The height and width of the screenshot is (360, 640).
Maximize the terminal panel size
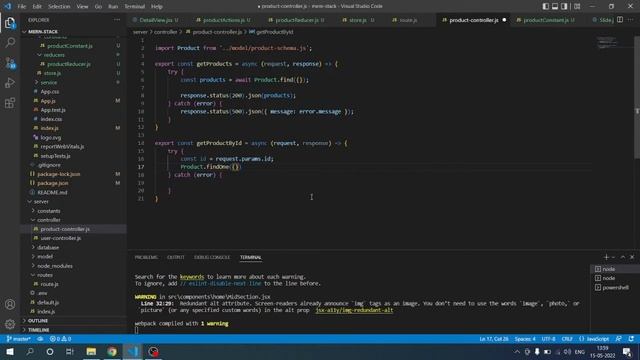pyautogui.click(x=623, y=257)
